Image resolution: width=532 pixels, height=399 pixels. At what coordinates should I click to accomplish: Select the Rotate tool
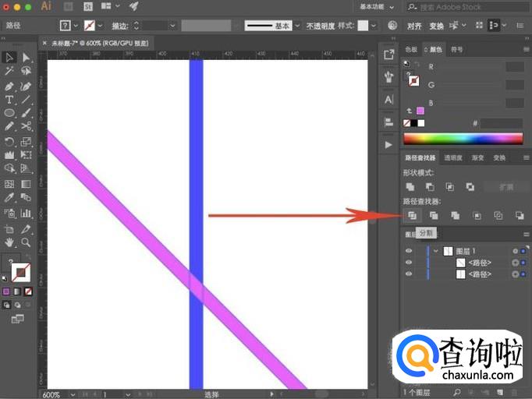[x=9, y=141]
